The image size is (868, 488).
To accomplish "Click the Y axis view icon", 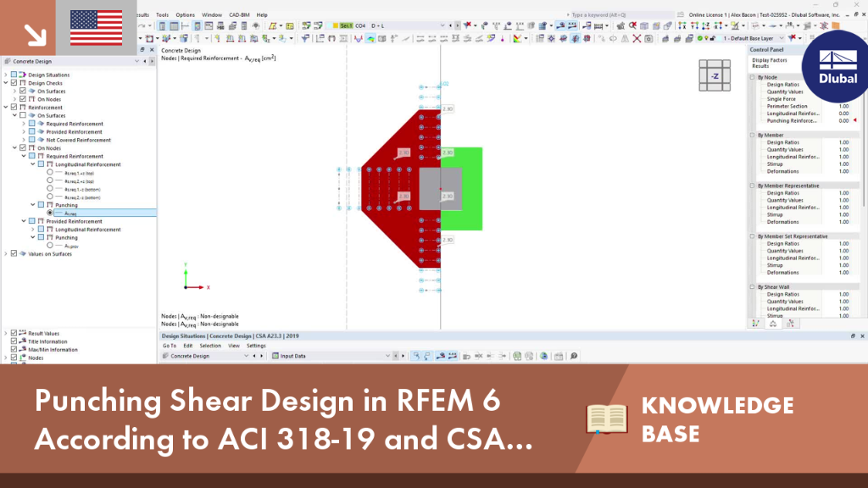I will tap(695, 25).
